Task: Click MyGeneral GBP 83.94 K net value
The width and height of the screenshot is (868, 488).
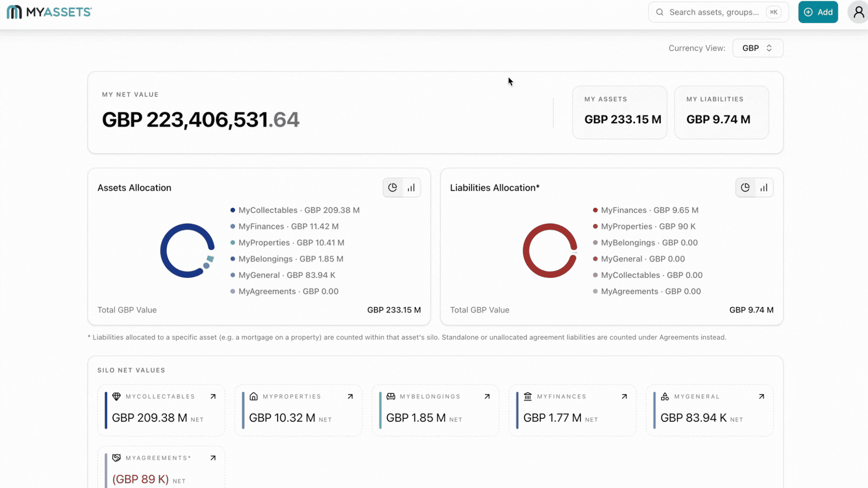Action: pos(693,418)
